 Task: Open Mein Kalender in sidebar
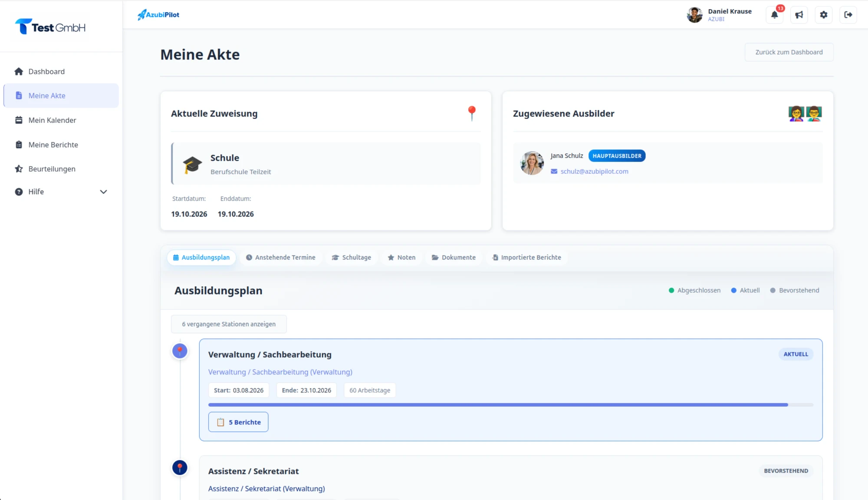click(x=61, y=120)
